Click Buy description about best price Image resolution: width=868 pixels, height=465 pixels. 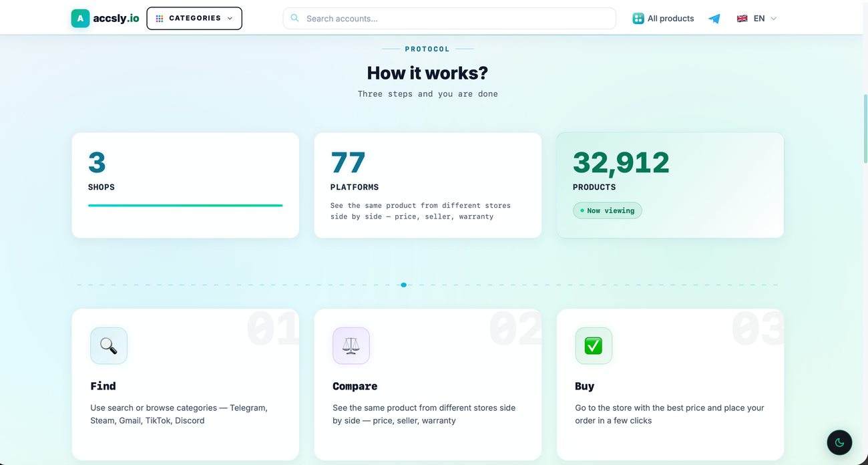pyautogui.click(x=670, y=414)
